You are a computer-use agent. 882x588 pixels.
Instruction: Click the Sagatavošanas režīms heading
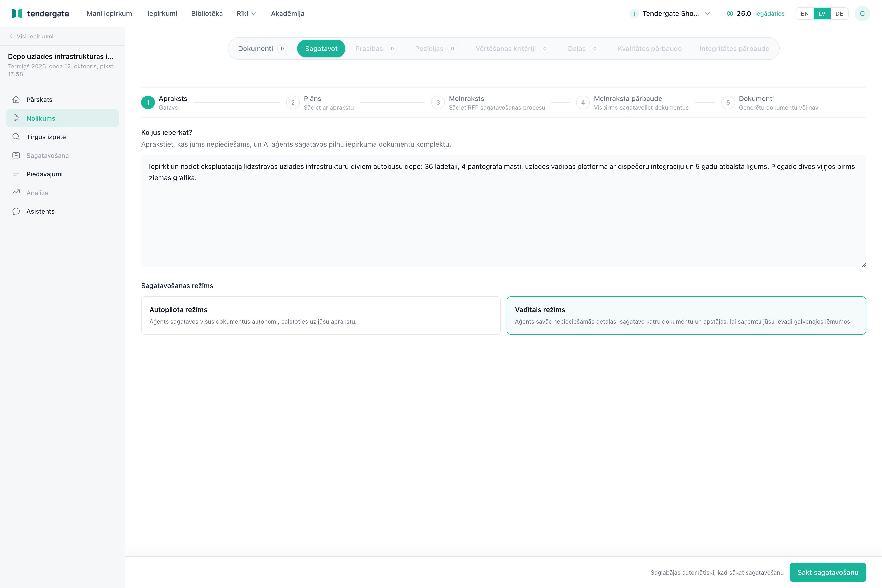(x=177, y=286)
